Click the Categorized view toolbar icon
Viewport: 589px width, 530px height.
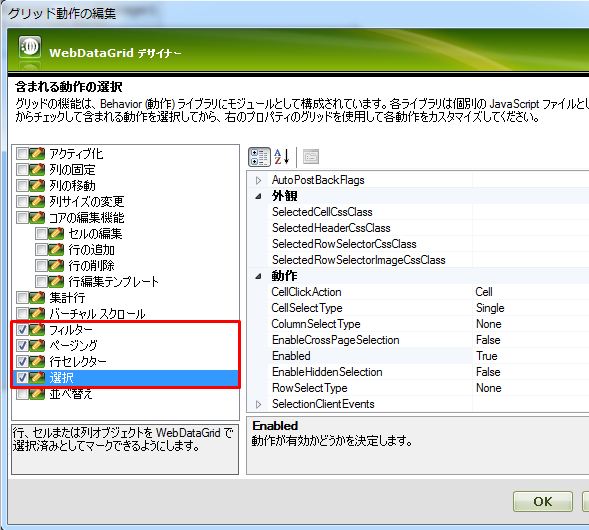pos(259,157)
